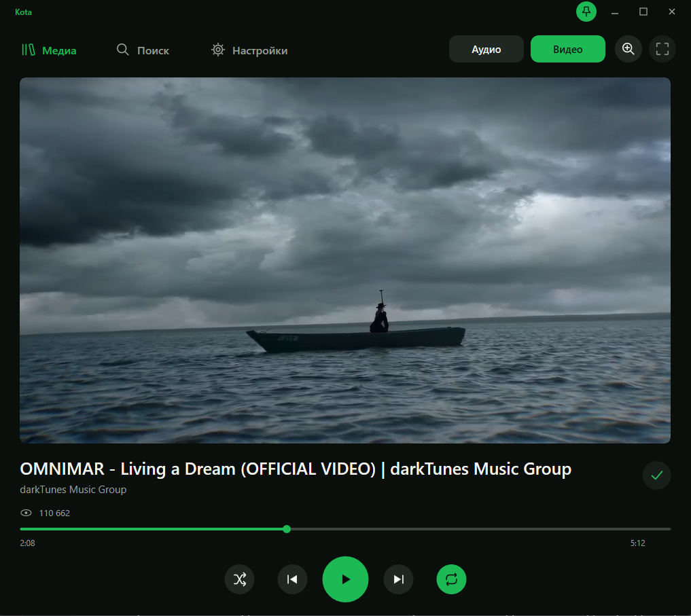Open the Настройки settings tab
Image resolution: width=691 pixels, height=616 pixels.
[249, 50]
